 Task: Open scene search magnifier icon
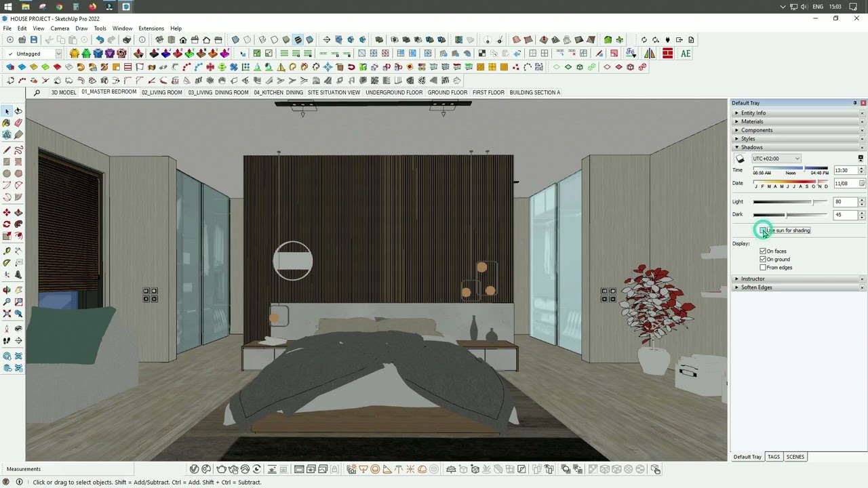pyautogui.click(x=37, y=93)
